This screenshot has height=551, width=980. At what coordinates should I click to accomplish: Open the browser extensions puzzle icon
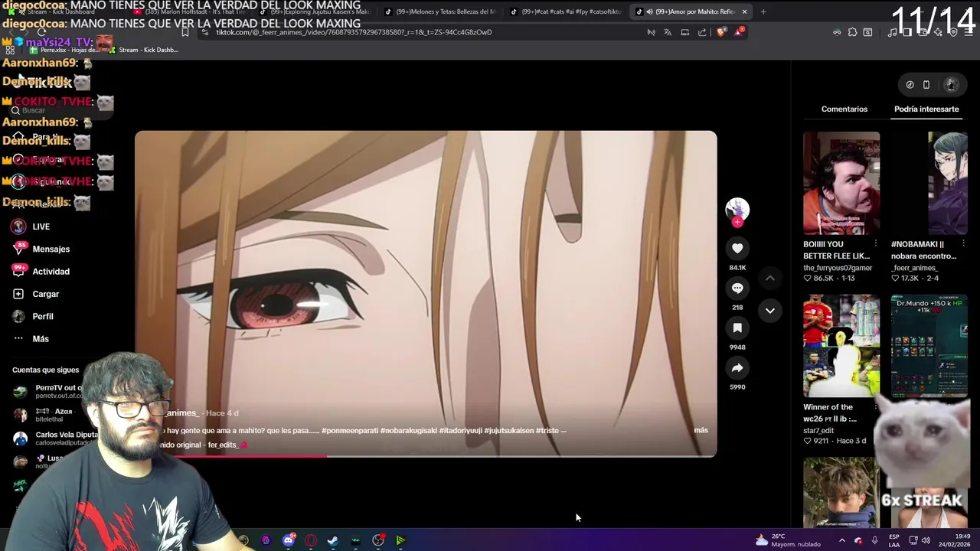[852, 32]
